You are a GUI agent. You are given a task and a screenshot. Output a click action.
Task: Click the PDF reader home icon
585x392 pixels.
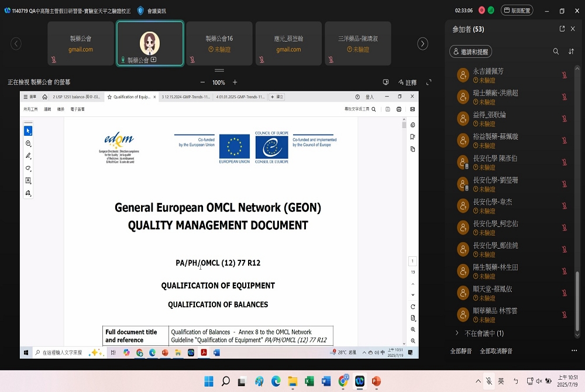(45, 97)
